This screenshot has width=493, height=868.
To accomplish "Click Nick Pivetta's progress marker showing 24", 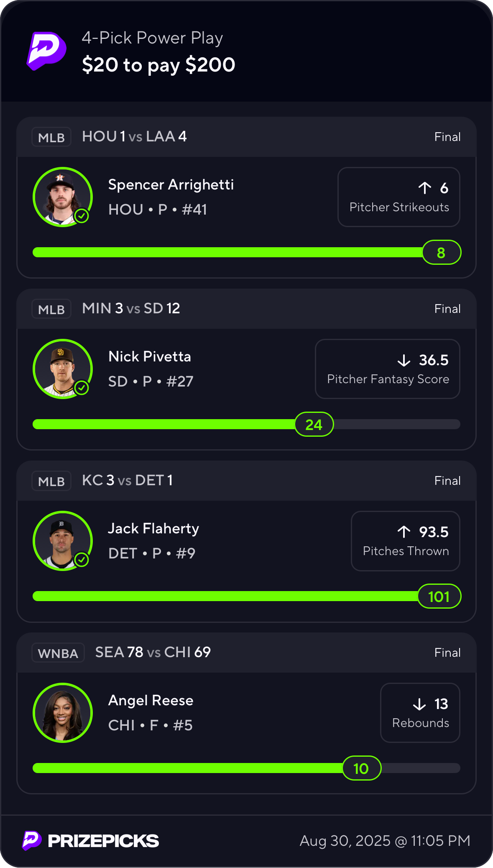I will click(x=314, y=425).
